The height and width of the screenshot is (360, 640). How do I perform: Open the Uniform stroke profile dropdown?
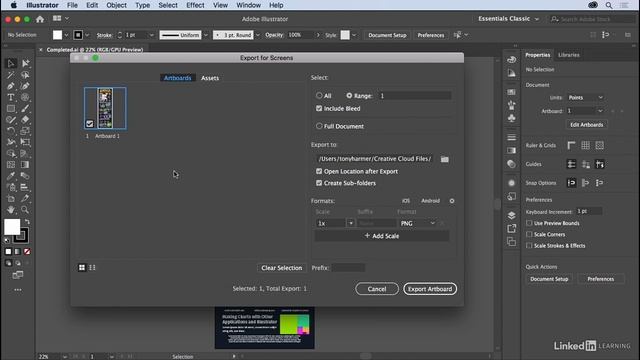click(x=206, y=35)
